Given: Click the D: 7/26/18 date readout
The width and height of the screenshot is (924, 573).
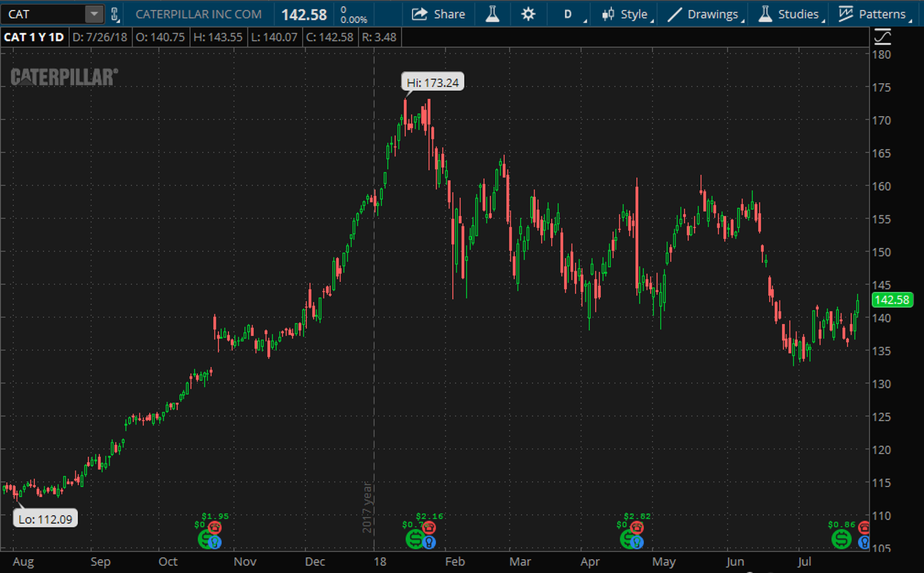Looking at the screenshot, I should (x=100, y=38).
